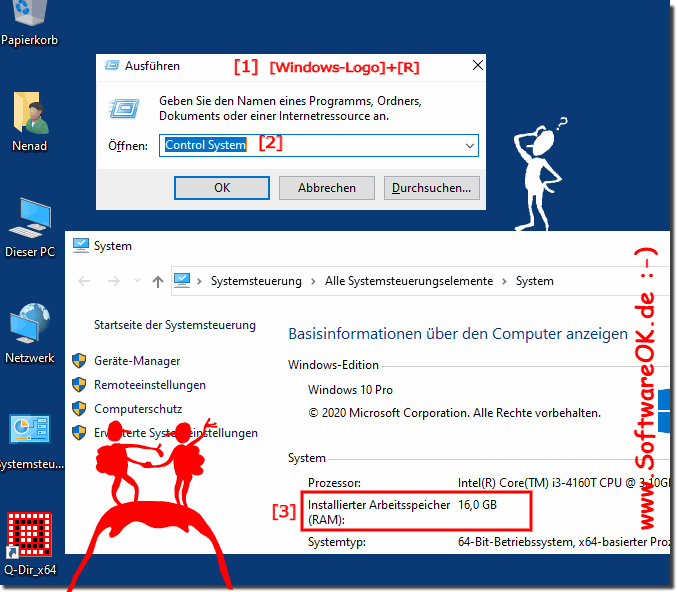
Task: Click the Systemtyp: label
Action: tap(337, 542)
